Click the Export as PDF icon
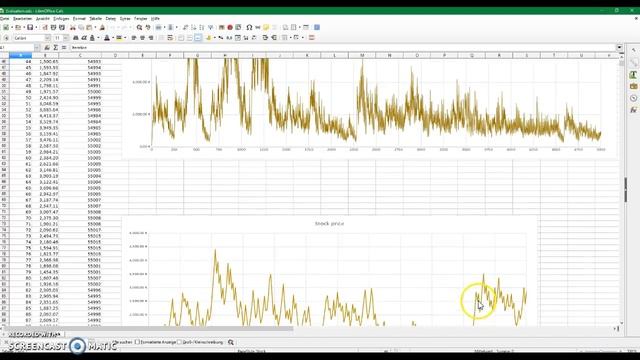Screen dimensions: 640x360 (x=44, y=27)
